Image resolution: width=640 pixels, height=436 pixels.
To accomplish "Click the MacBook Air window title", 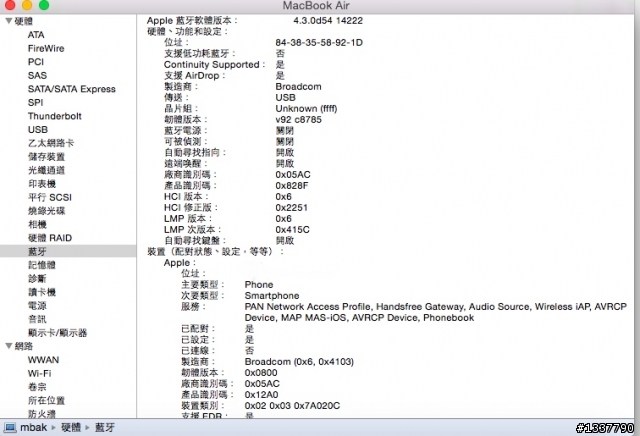I will click(316, 6).
